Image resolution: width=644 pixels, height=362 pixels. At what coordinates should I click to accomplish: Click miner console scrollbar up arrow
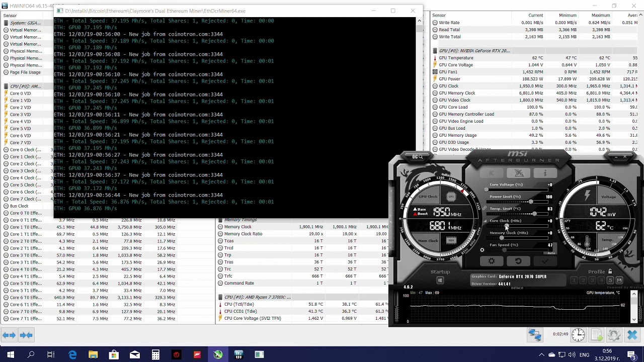[x=419, y=21]
